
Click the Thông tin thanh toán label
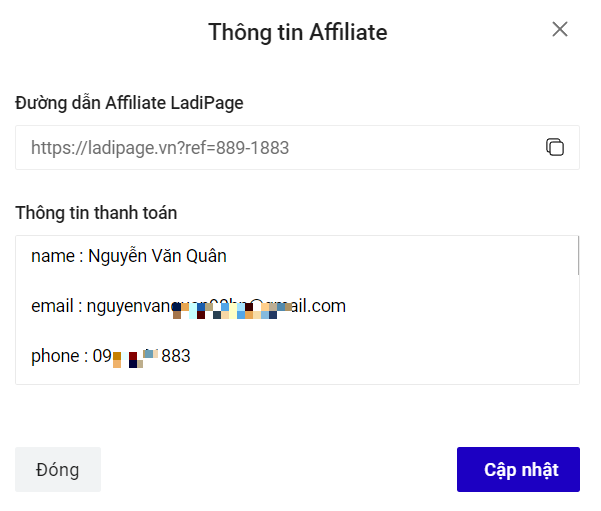96,213
